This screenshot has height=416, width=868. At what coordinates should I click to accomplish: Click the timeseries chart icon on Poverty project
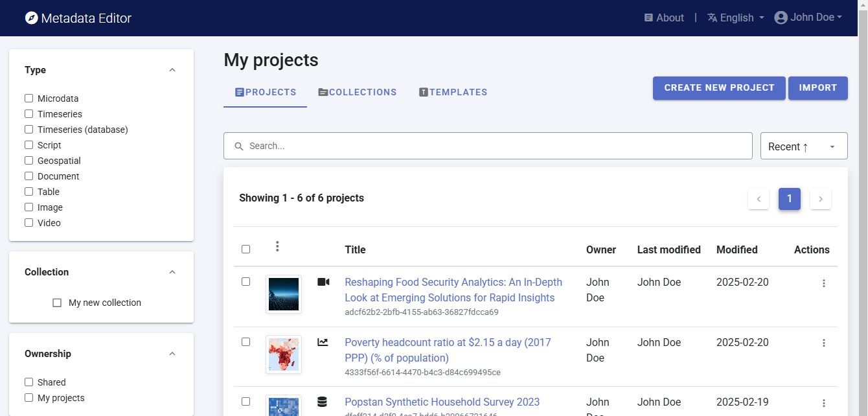323,342
